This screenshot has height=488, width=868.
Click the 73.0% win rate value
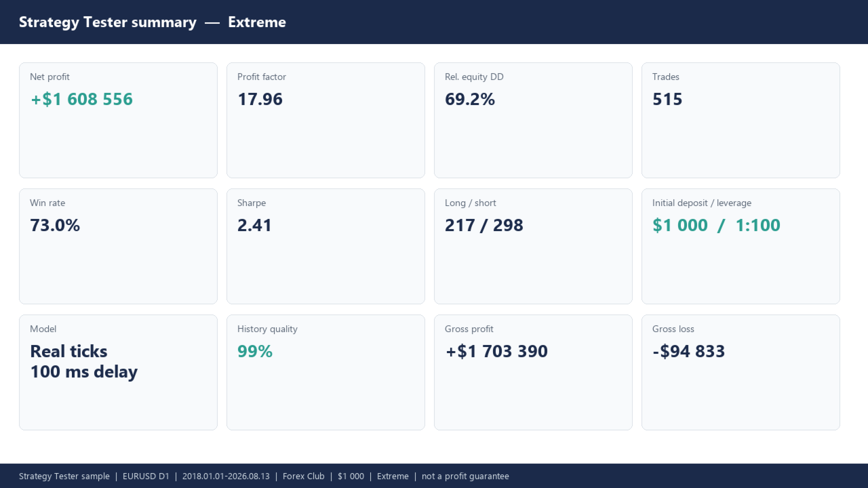[55, 226]
